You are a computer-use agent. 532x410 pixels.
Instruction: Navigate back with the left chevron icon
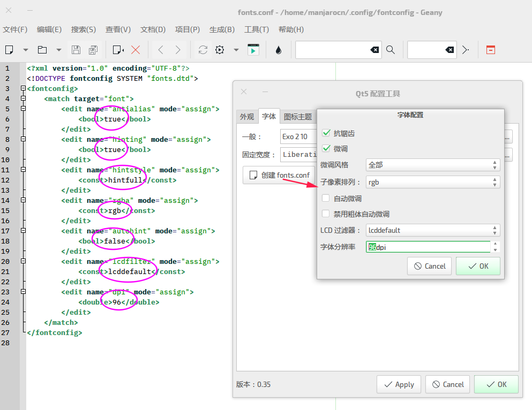pyautogui.click(x=161, y=50)
